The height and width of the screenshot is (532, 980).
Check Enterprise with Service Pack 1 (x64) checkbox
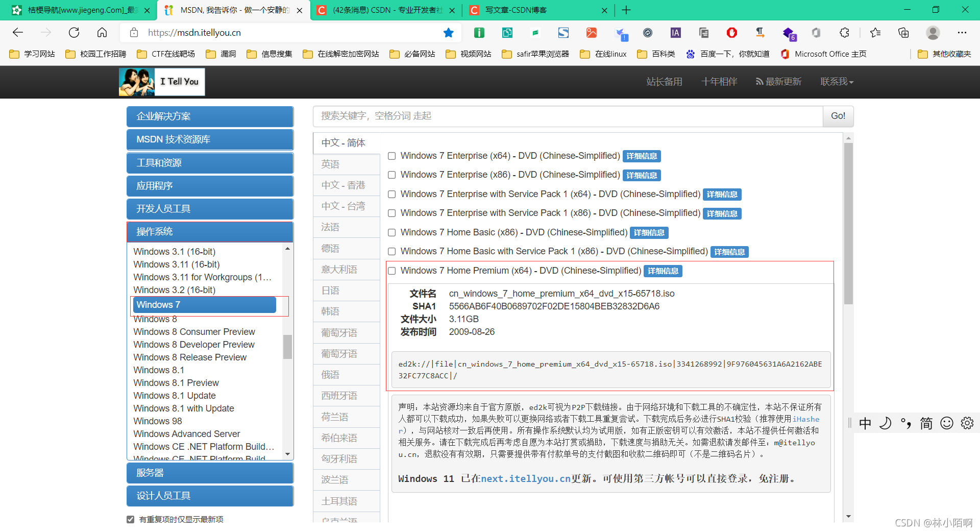pyautogui.click(x=392, y=195)
